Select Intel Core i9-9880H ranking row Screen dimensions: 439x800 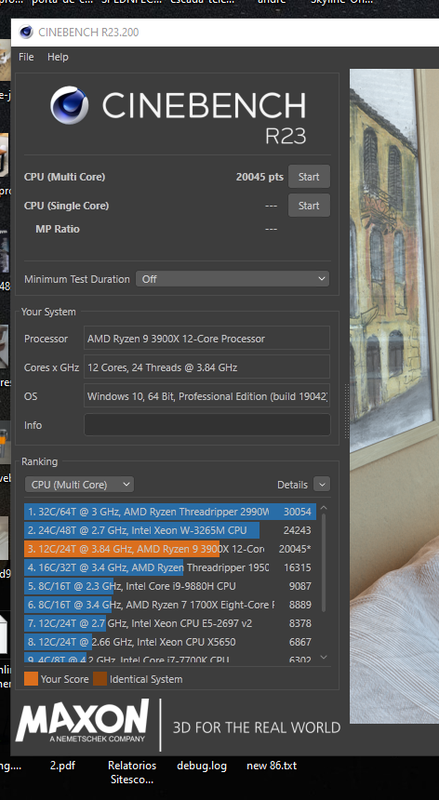pos(169,586)
